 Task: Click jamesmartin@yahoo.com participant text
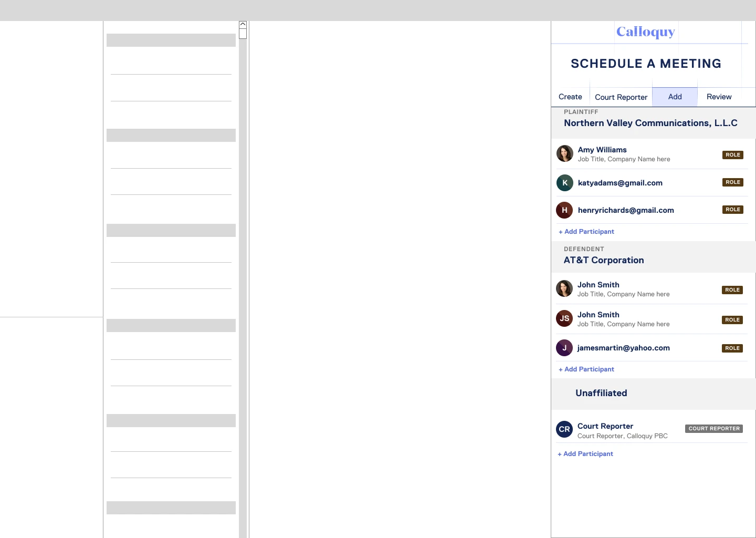click(623, 348)
